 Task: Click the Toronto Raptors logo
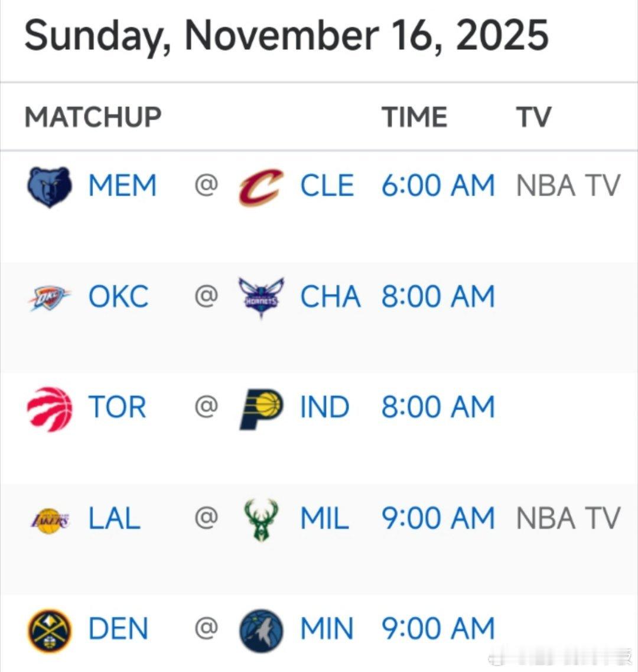50,408
